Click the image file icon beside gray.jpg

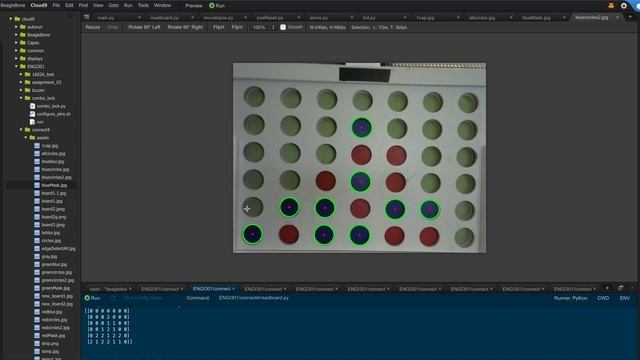click(37, 256)
